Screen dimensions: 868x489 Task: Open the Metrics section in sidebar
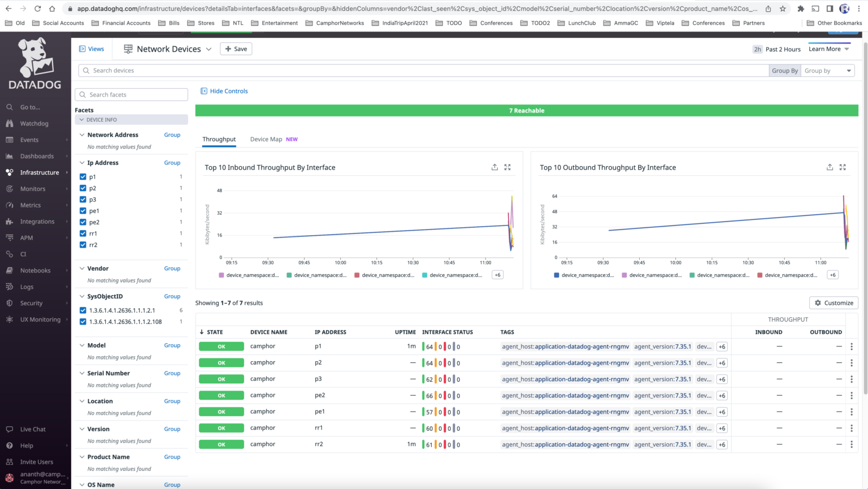tap(30, 205)
